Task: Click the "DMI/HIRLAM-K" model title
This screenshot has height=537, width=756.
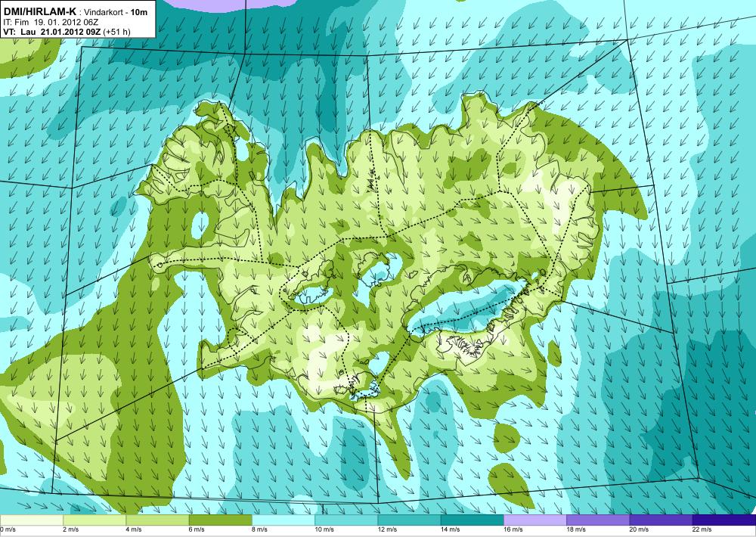Action: [x=39, y=11]
